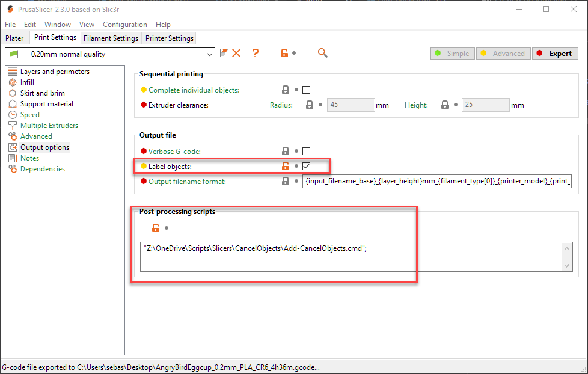Viewport: 588px width, 374px height.
Task: Uncheck the Label objects checkbox
Action: click(307, 166)
